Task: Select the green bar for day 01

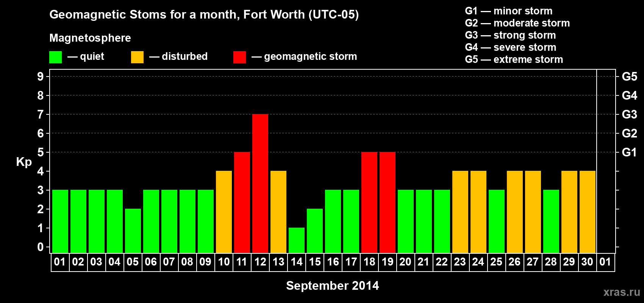Action: pyautogui.click(x=60, y=221)
